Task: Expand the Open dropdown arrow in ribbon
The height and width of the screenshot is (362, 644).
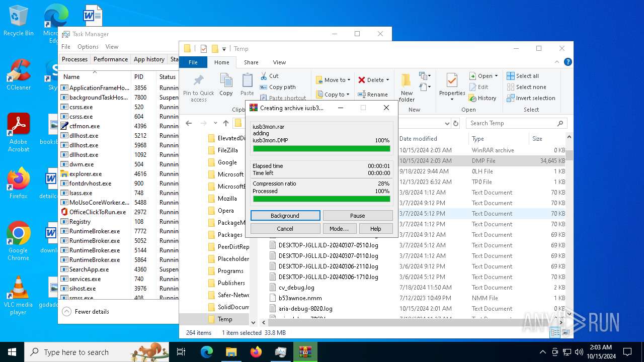Action: (x=496, y=76)
